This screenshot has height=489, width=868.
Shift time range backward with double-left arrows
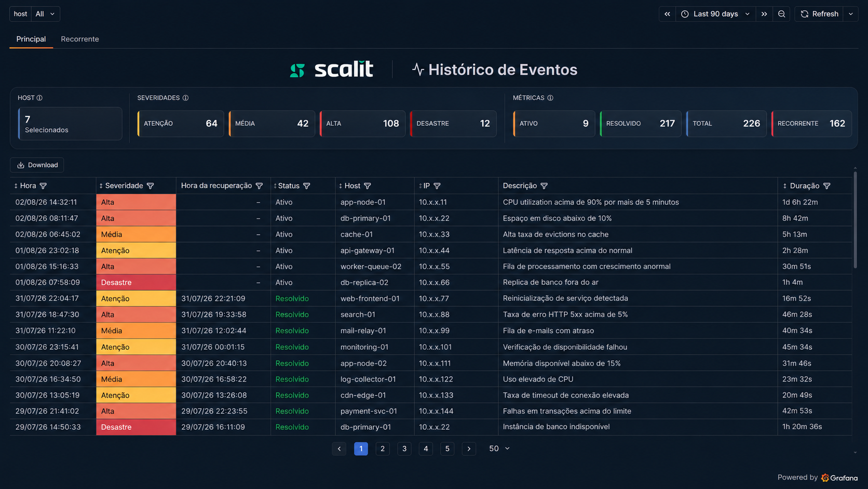pos(667,14)
